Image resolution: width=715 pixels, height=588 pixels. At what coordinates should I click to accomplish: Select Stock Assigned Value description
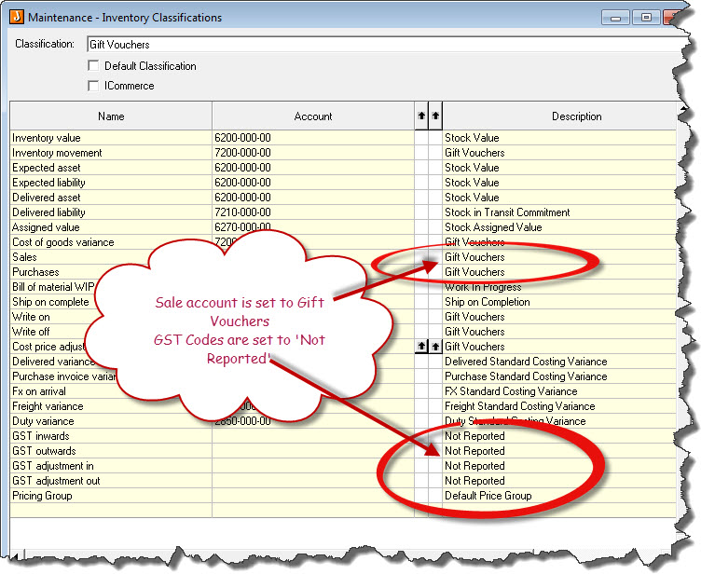coord(493,227)
